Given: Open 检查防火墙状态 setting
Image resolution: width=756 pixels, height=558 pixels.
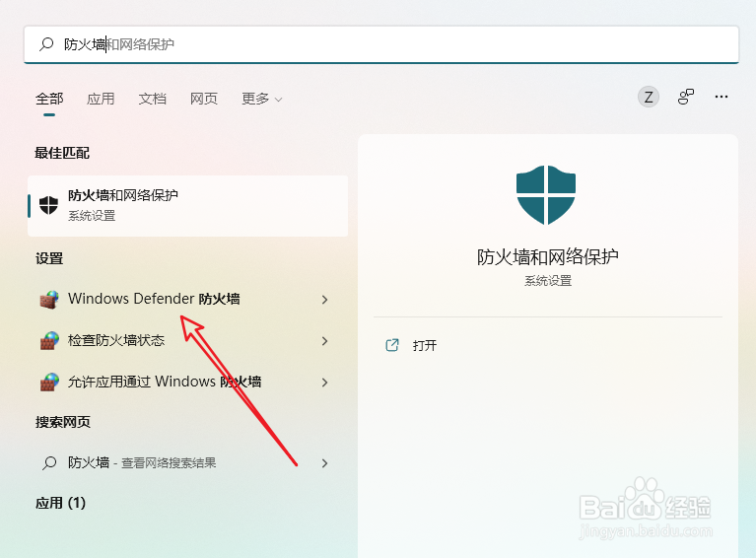Looking at the screenshot, I should [x=187, y=340].
